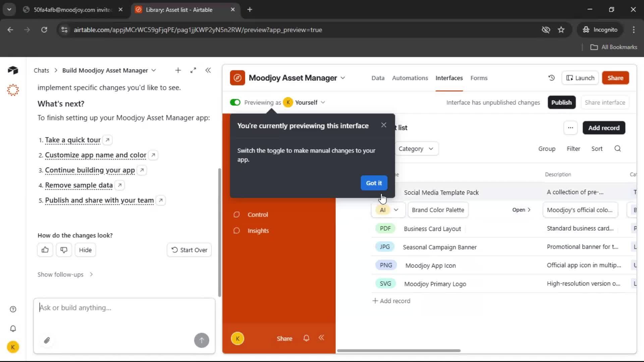Image resolution: width=644 pixels, height=362 pixels.
Task: Open the Category filter dropdown
Action: pyautogui.click(x=416, y=148)
